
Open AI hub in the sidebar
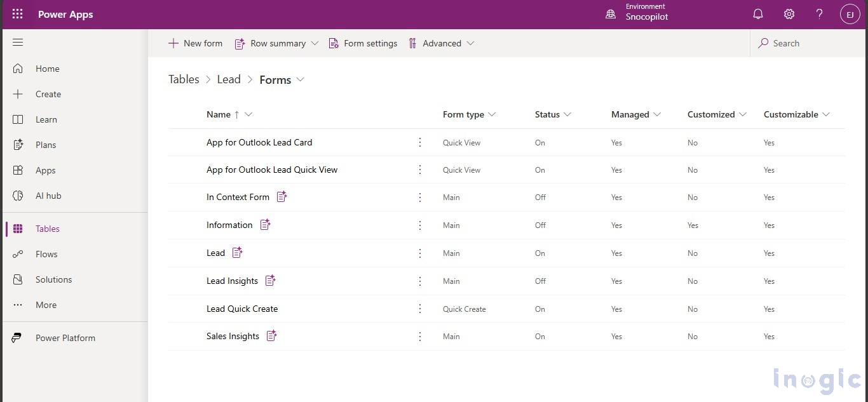[48, 196]
